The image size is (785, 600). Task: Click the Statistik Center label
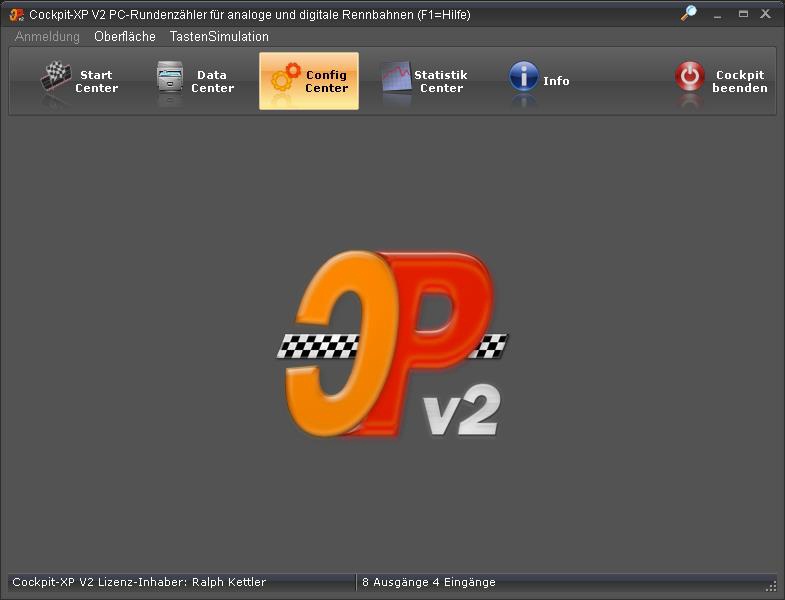coord(441,81)
